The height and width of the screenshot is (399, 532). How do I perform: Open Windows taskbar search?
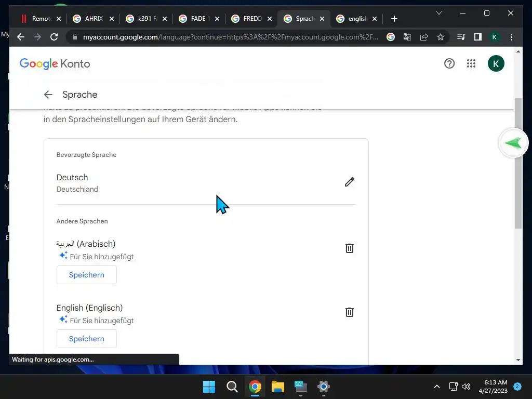tap(232, 387)
